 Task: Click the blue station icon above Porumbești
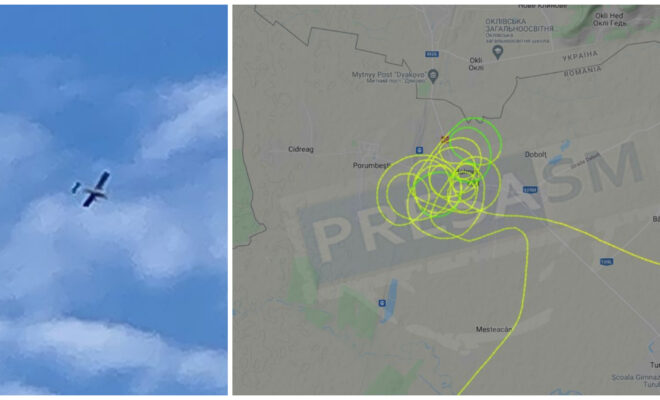[x=419, y=150]
